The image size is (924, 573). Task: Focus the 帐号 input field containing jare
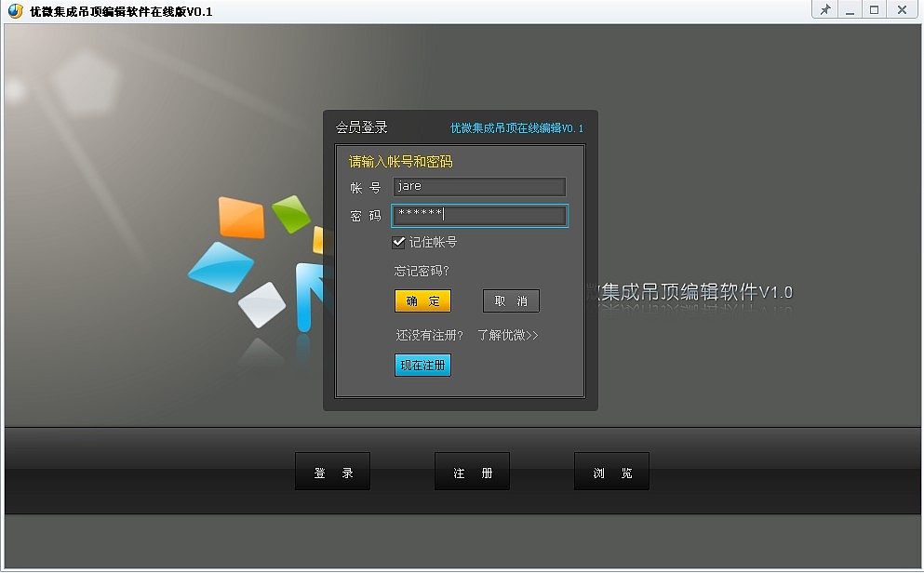(x=479, y=187)
